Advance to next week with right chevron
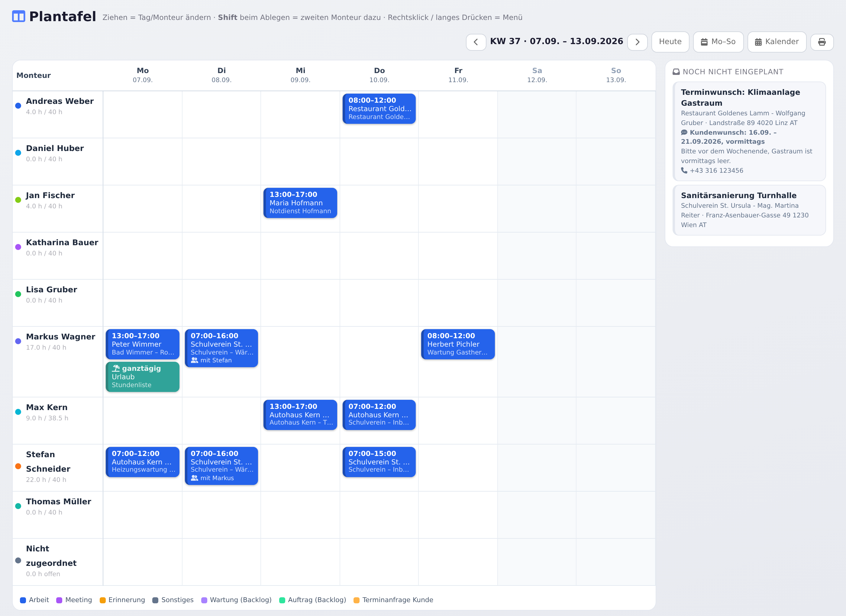Viewport: 846px width, 616px height. tap(637, 42)
